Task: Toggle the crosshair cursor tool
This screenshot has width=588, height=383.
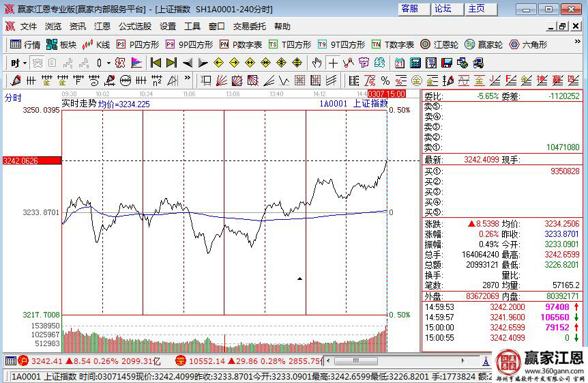Action: [333, 63]
